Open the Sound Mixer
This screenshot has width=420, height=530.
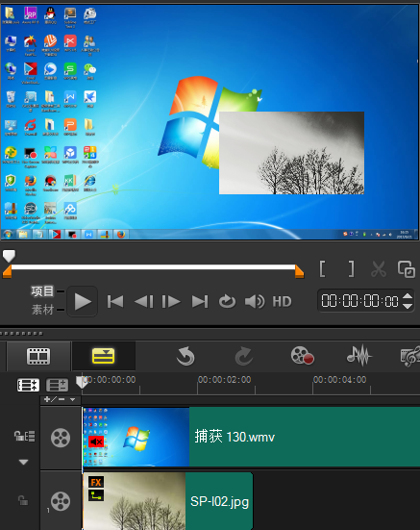pos(359,356)
